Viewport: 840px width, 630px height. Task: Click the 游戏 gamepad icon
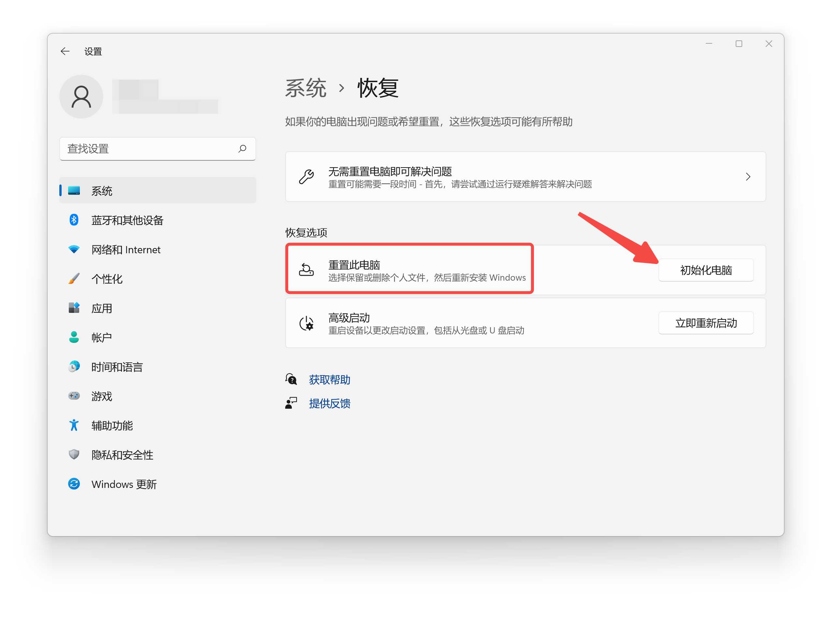click(x=74, y=396)
